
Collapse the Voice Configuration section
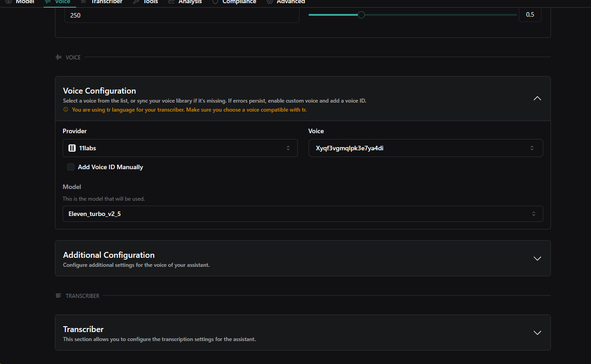537,99
